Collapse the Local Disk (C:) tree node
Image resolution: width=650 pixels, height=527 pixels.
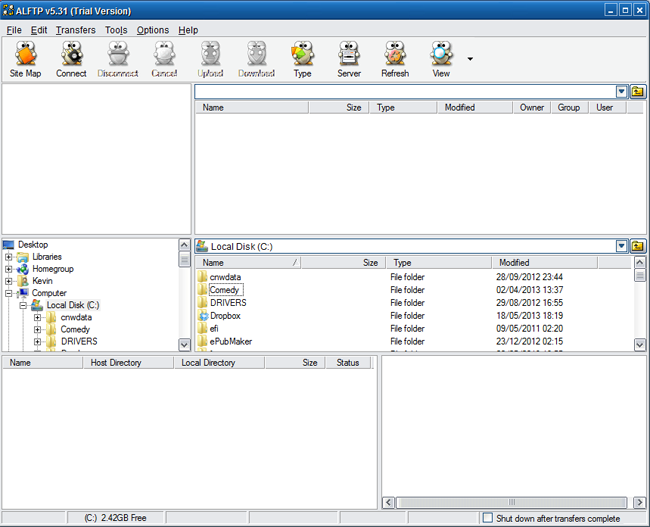[23, 306]
